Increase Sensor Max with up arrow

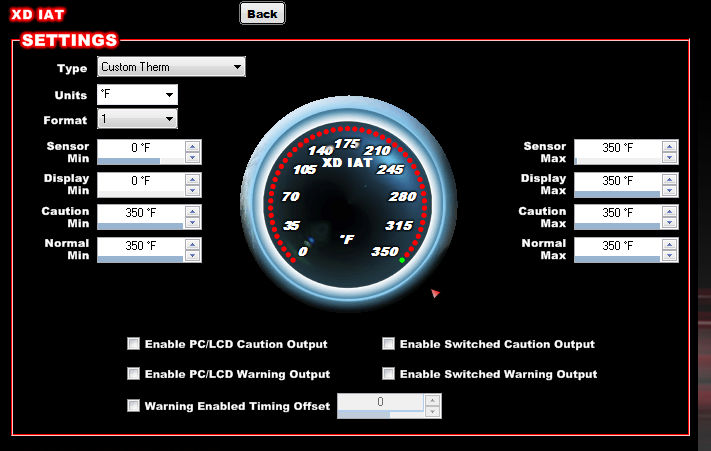[669, 146]
